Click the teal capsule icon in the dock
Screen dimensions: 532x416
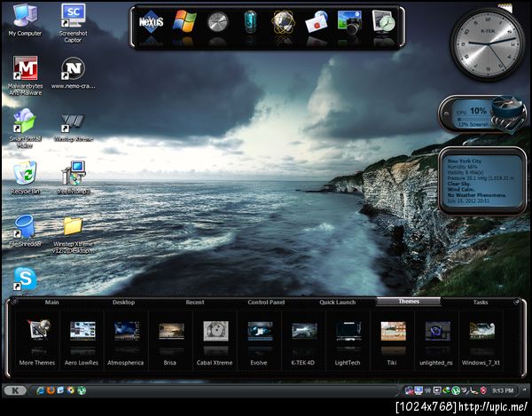pyautogui.click(x=251, y=21)
